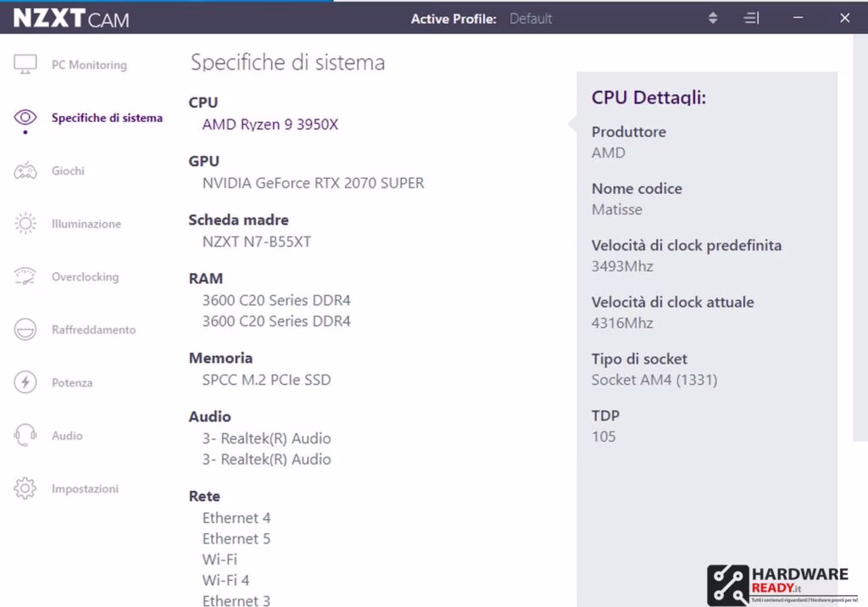Open the Potenza label in sidebar
This screenshot has height=607, width=868.
point(72,382)
